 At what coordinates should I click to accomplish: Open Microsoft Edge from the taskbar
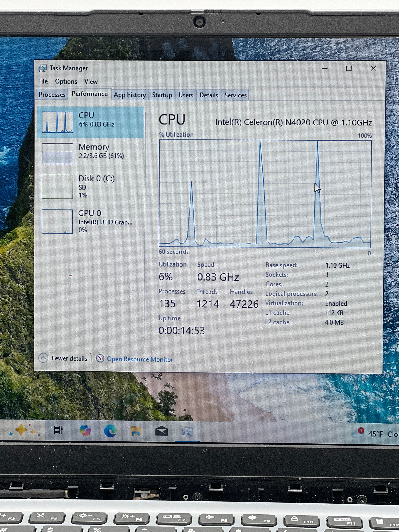(111, 431)
